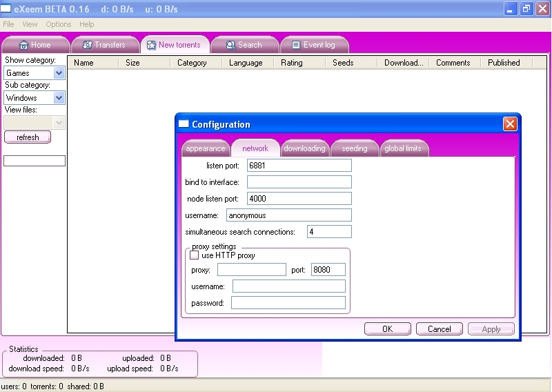
Task: Go to the Home tab
Action: coord(35,45)
